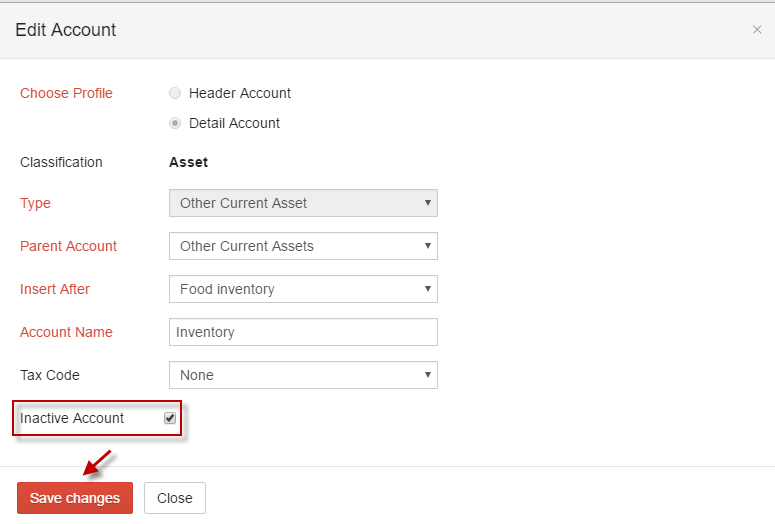775x524 pixels.
Task: Click the Detail Account label text
Action: pyautogui.click(x=234, y=123)
